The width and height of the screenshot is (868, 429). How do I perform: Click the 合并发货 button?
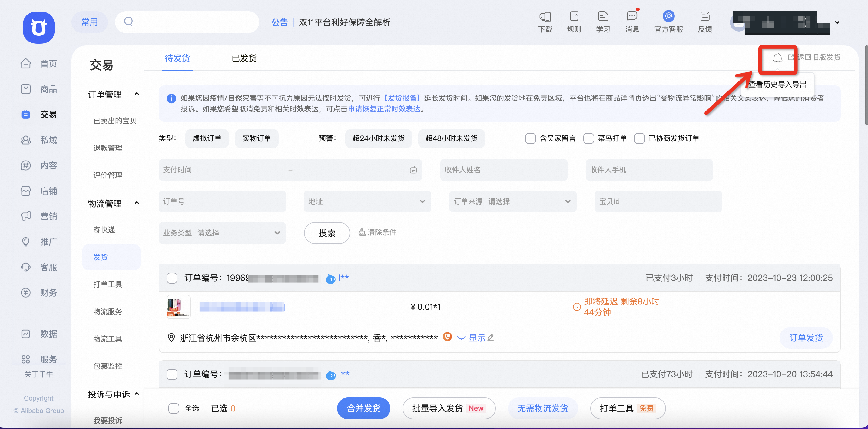pos(363,408)
